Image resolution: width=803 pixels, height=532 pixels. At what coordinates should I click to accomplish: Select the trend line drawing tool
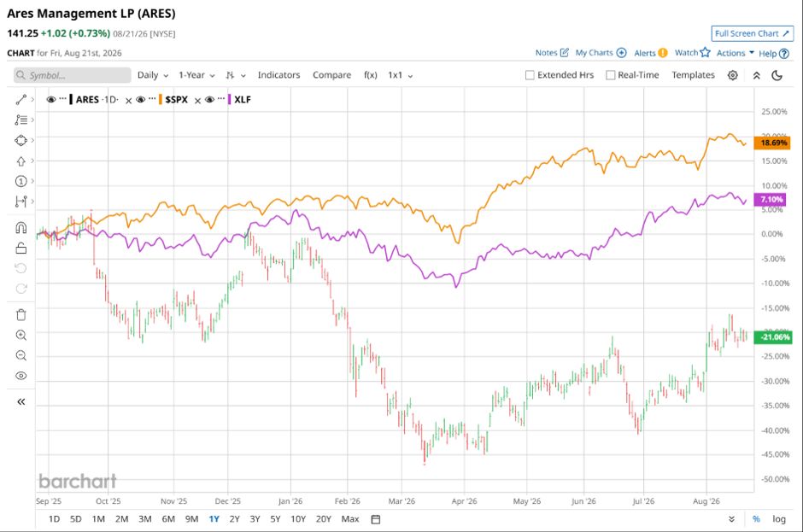21,99
